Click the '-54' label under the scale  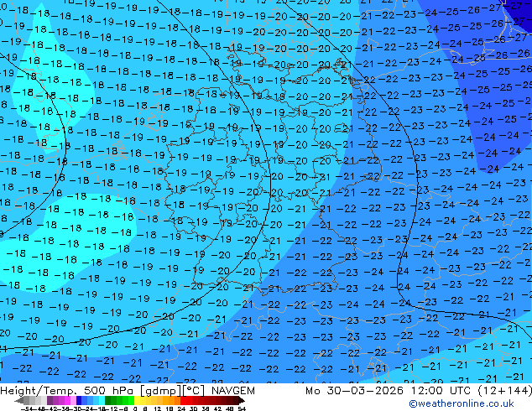click(x=27, y=409)
